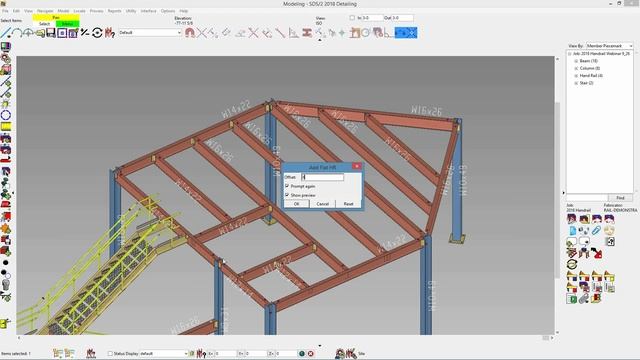The image size is (640, 360).
Task: Click the first tree-view icon in status bar
Action: click(x=58, y=353)
